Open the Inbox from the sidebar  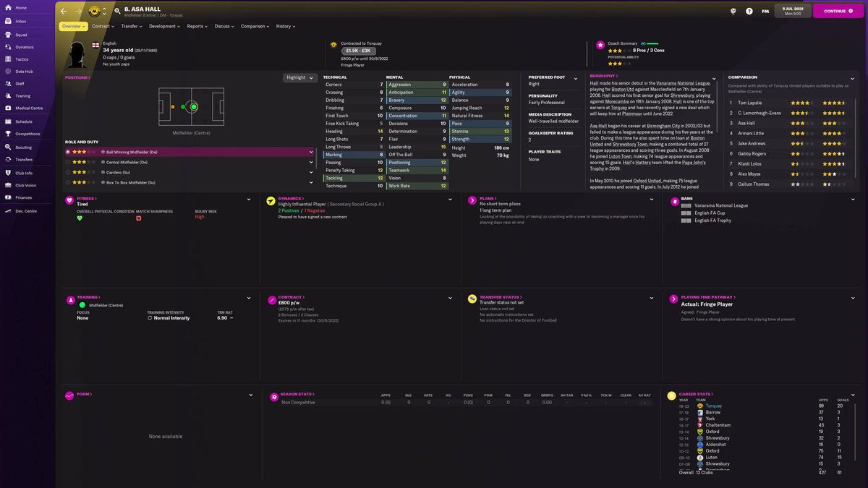pos(21,22)
